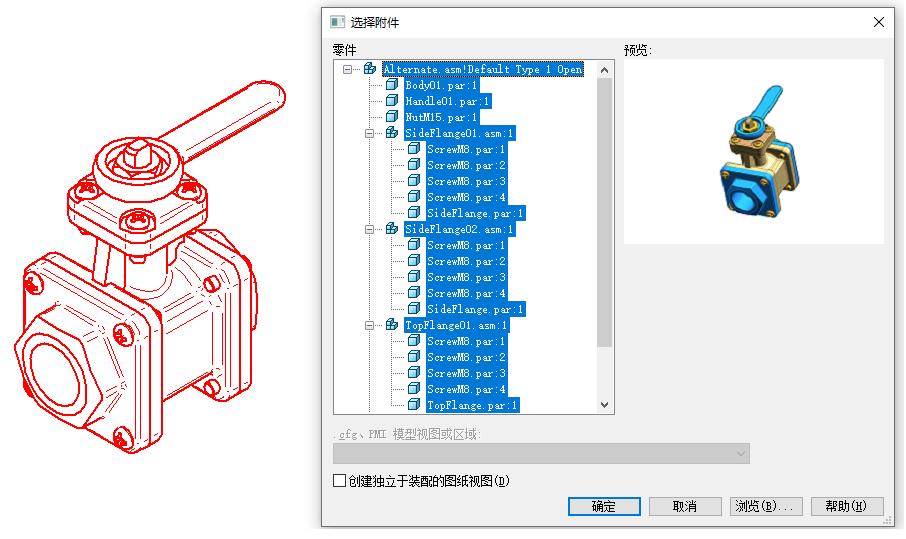Select the SideFlange02.asm:1 tree row
Screen dimensions: 906x539
[x=459, y=229]
